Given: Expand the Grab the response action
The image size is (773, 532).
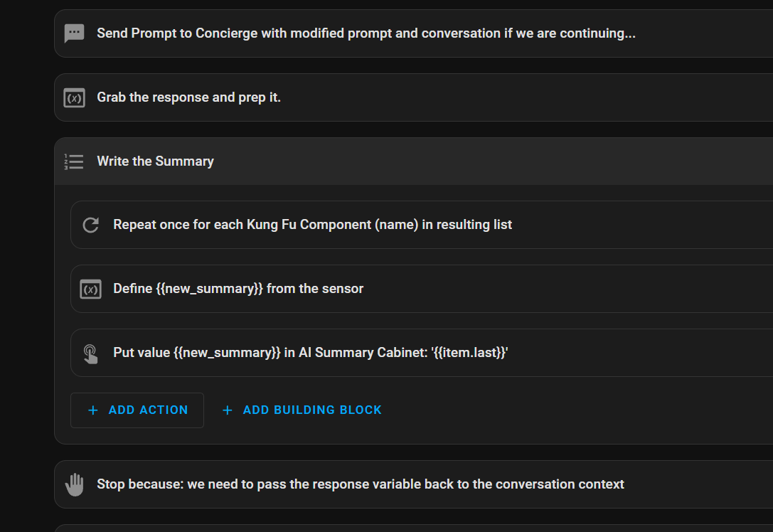Looking at the screenshot, I should [x=189, y=97].
